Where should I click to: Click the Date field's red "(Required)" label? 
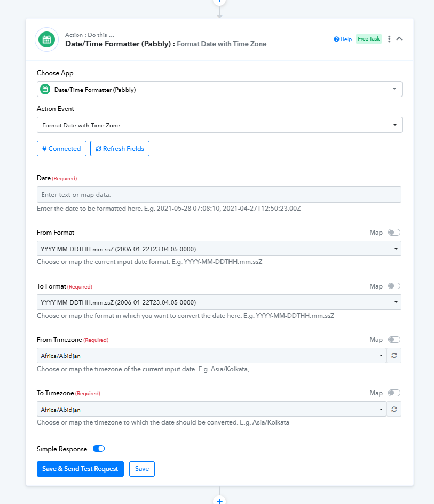point(65,178)
